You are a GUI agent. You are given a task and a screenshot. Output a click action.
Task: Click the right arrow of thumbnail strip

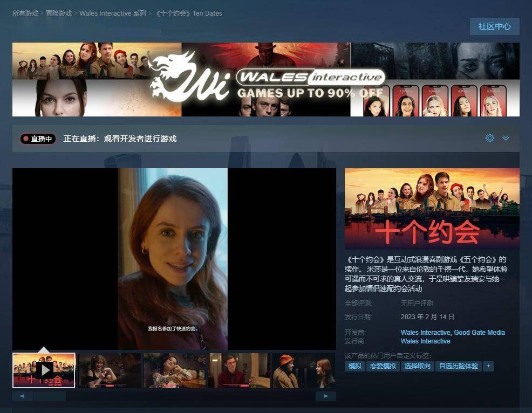point(326,396)
